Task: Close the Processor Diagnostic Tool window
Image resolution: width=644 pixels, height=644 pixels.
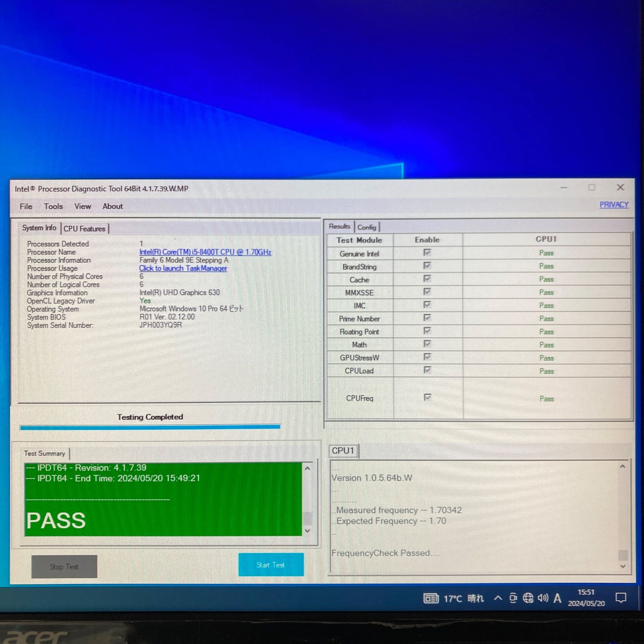Action: click(x=620, y=188)
